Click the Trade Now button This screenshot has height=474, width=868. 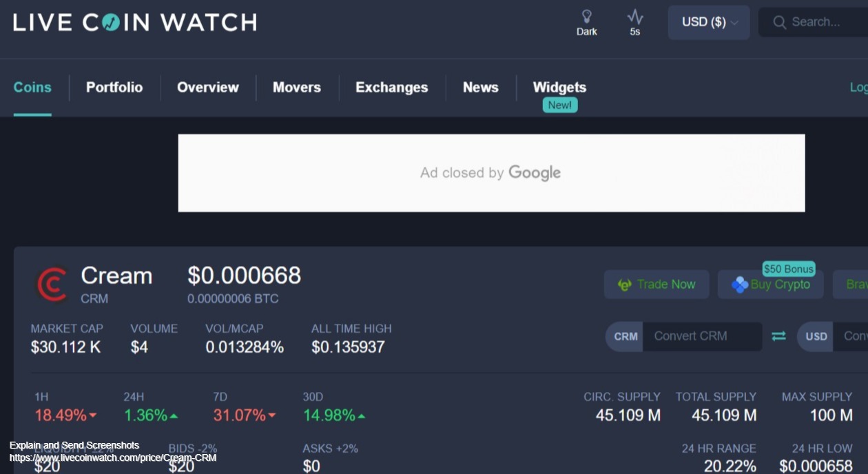[657, 285]
